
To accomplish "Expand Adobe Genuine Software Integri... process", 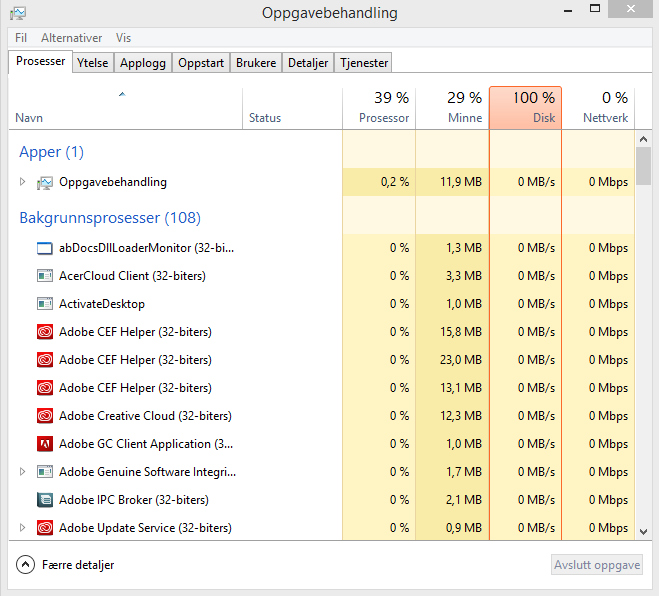I will tap(23, 472).
